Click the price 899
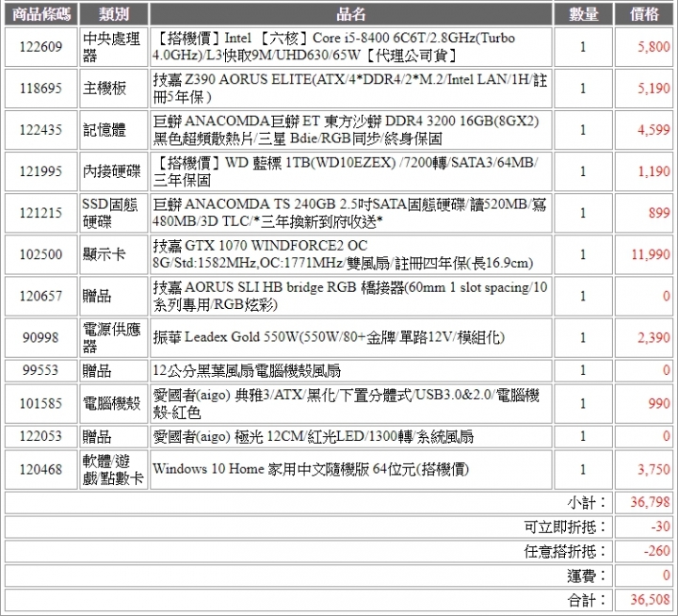The height and width of the screenshot is (616, 678). 659,213
